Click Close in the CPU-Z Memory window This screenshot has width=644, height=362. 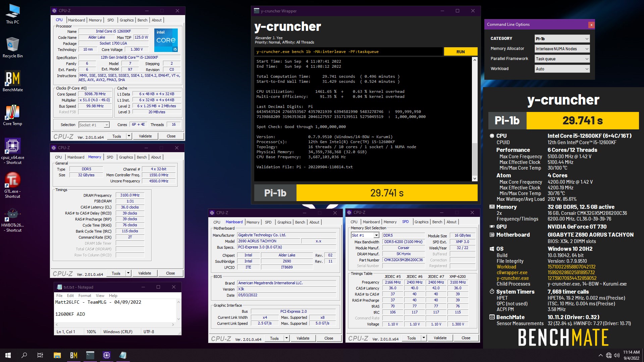click(x=170, y=273)
